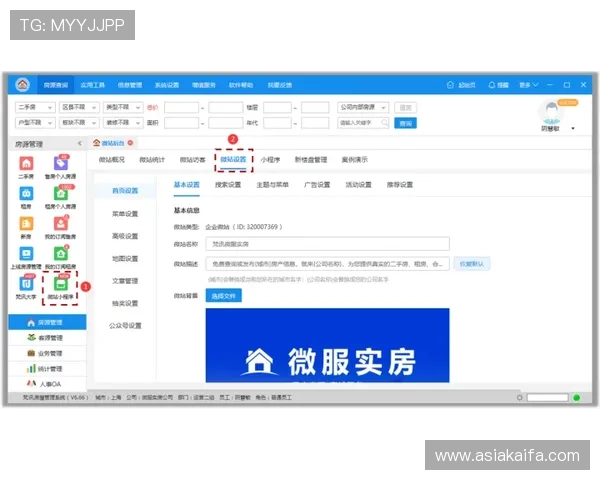Image resolution: width=600 pixels, height=480 pixels.
Task: Select 客源管理 module in the sidebar
Action: [x=47, y=338]
